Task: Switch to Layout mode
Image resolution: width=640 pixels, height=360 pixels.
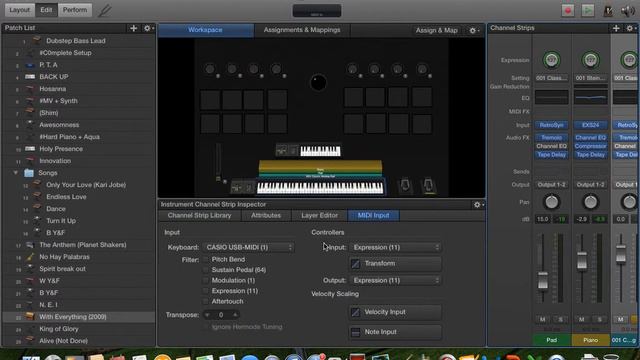Action: tap(20, 10)
